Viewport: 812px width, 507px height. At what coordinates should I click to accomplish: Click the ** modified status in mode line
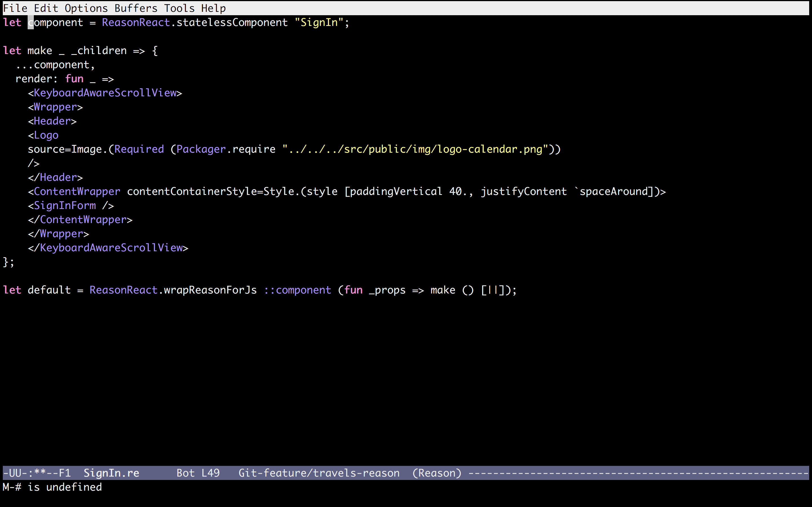(x=39, y=473)
